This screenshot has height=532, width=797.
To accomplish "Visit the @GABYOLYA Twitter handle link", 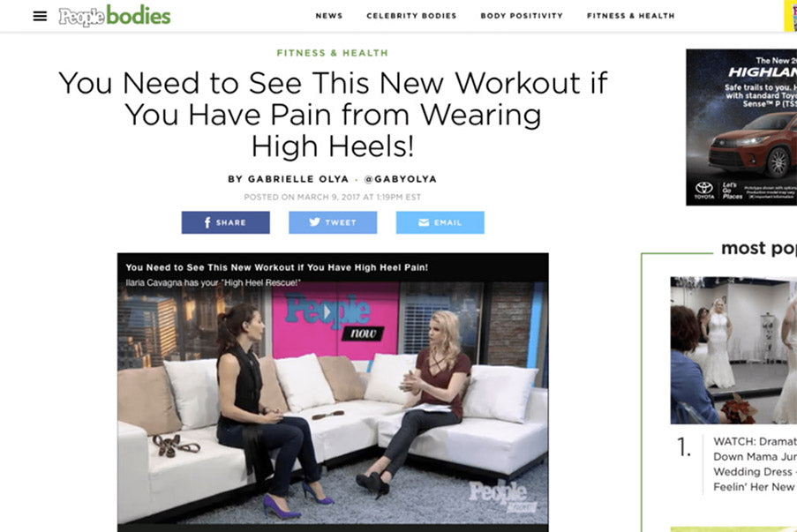I will tap(401, 179).
